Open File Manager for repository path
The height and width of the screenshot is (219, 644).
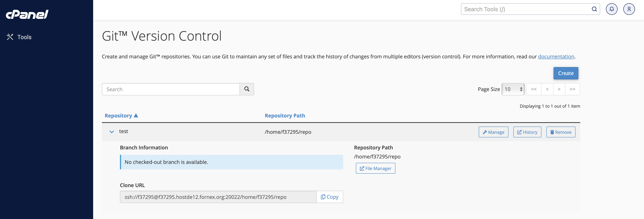[x=375, y=168]
